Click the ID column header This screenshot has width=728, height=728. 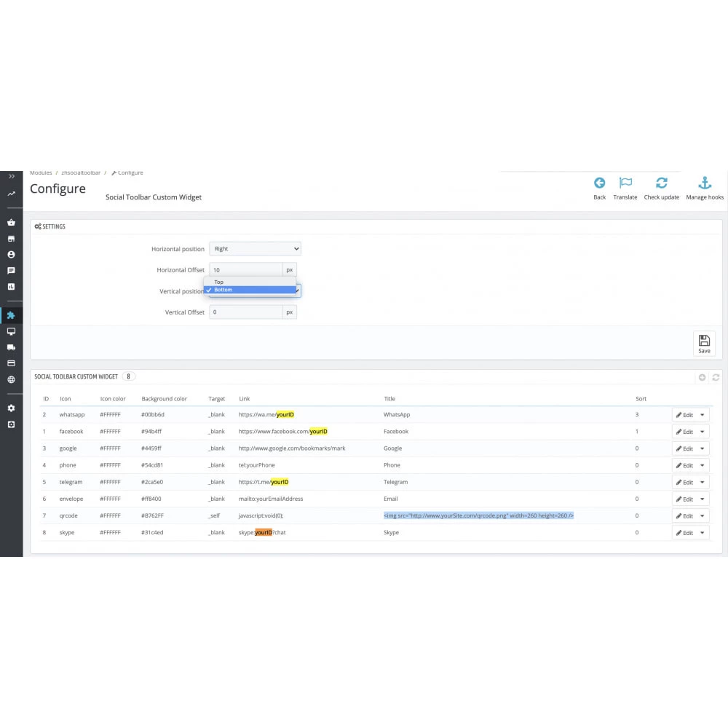point(46,399)
